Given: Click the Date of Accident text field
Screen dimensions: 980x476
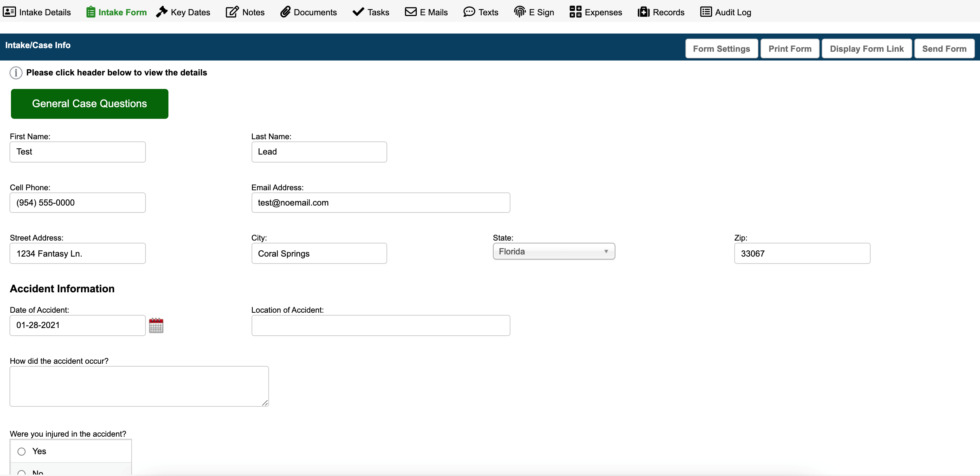Looking at the screenshot, I should tap(78, 325).
